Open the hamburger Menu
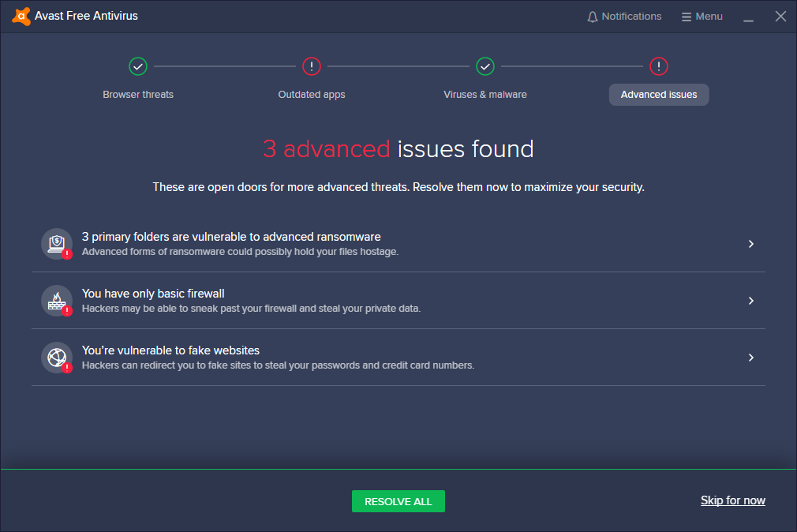797x532 pixels. click(x=702, y=17)
